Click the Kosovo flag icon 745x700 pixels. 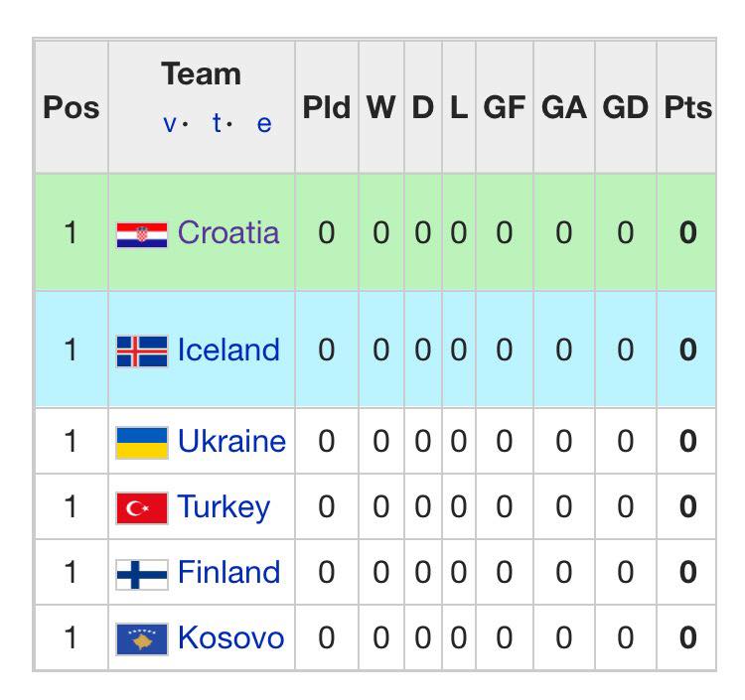(x=142, y=638)
